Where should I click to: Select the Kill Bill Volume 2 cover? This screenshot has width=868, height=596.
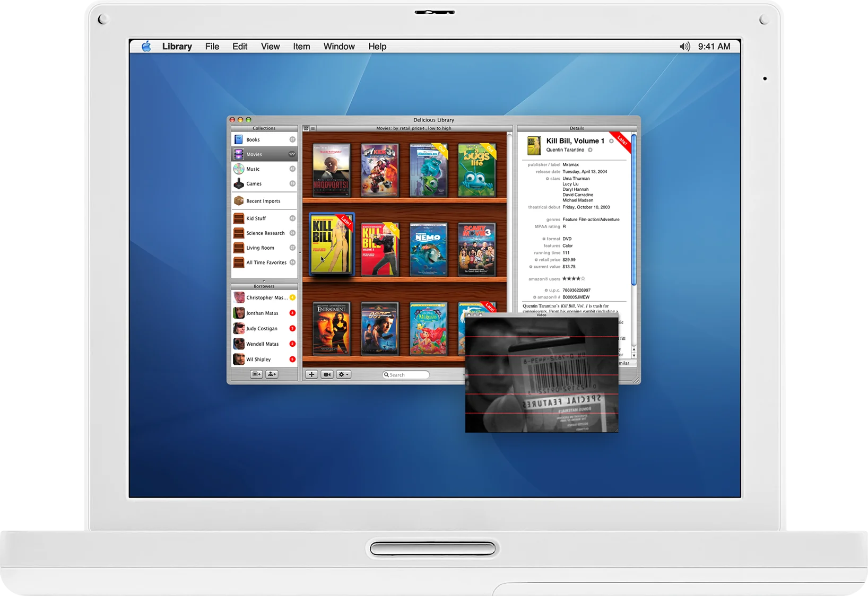click(379, 249)
